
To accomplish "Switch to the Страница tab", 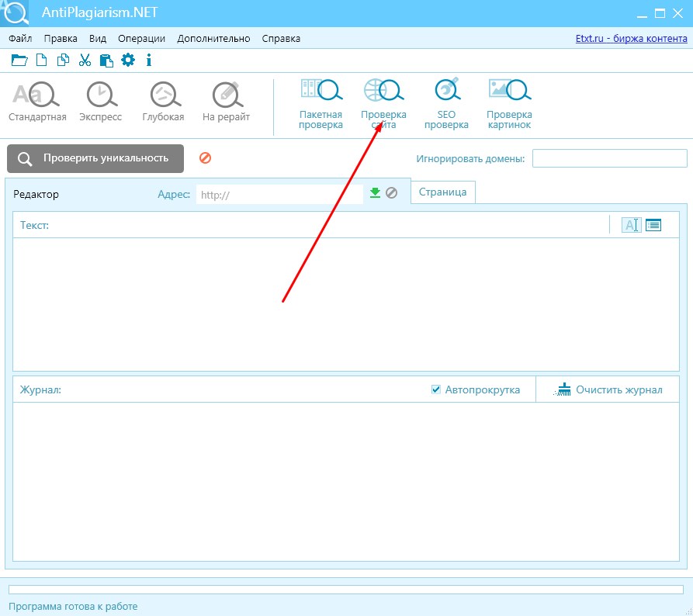I will 443,192.
